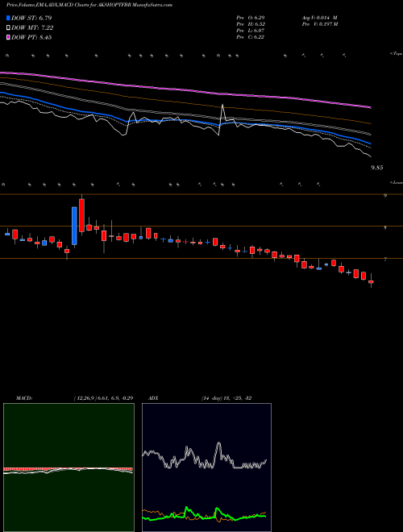Click the price axis label 9
Image resolution: width=403 pixels, height=532 pixels.
[x=385, y=195]
